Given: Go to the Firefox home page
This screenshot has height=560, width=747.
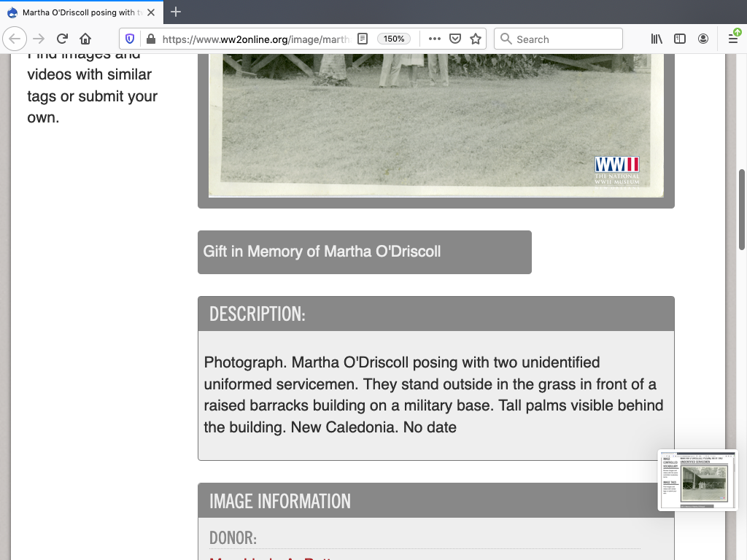Looking at the screenshot, I should (x=85, y=39).
